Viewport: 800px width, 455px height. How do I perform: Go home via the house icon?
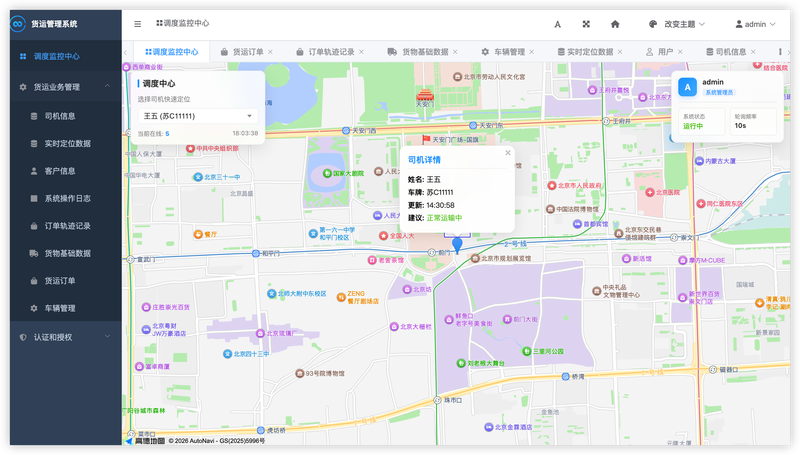point(615,24)
